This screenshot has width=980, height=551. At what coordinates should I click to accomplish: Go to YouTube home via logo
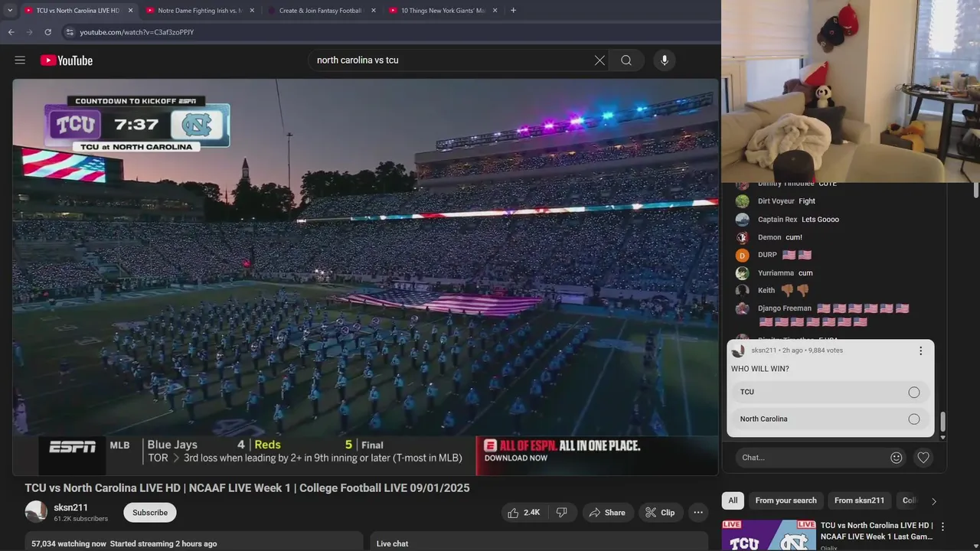pyautogui.click(x=67, y=60)
